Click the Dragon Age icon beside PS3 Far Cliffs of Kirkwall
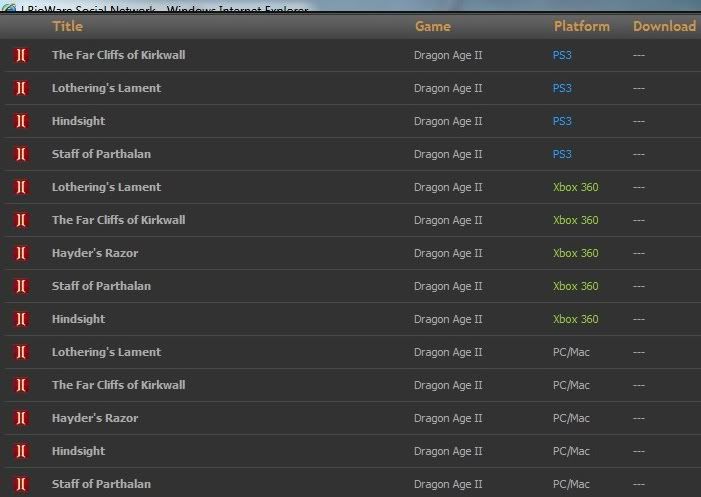701x497 pixels. (21, 55)
